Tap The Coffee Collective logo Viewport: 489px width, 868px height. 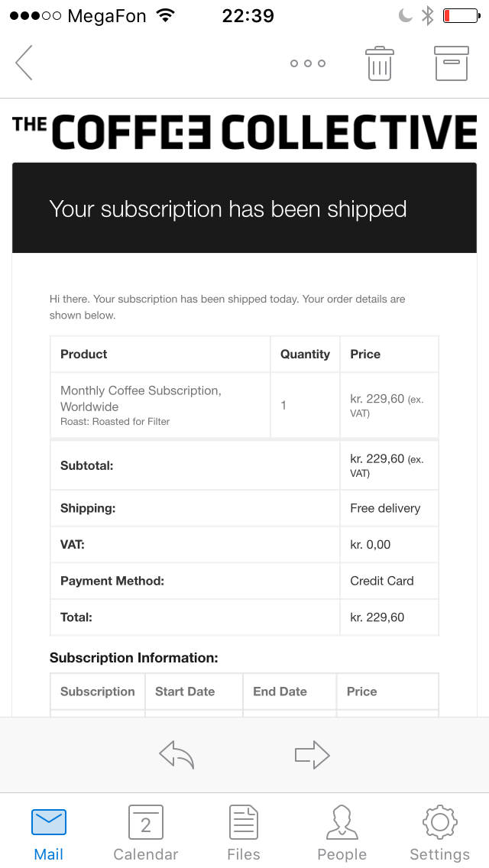[244, 131]
